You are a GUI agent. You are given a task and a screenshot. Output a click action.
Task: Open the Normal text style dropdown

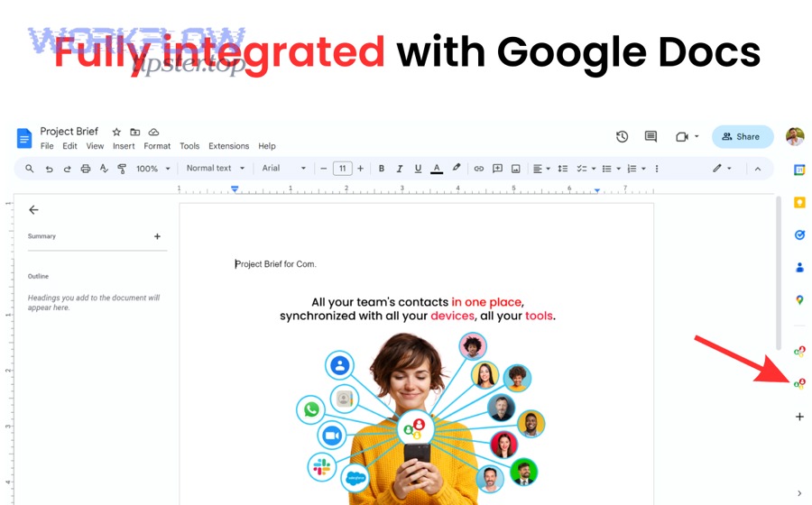[x=216, y=168]
